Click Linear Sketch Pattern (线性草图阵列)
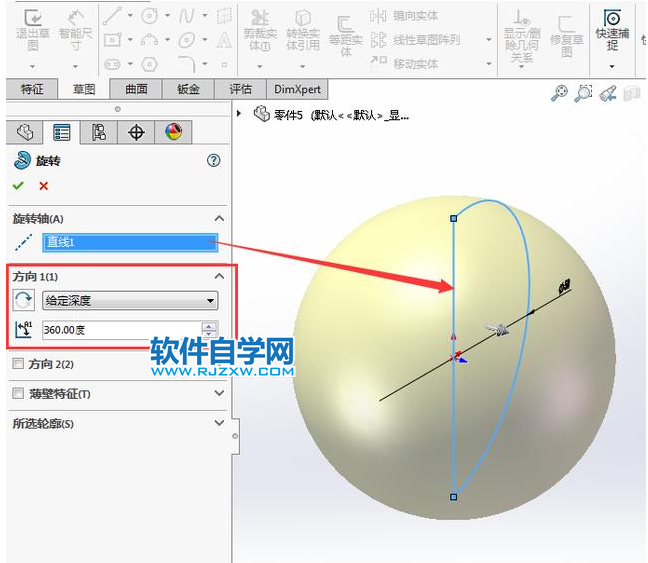This screenshot has height=563, width=648. click(415, 40)
